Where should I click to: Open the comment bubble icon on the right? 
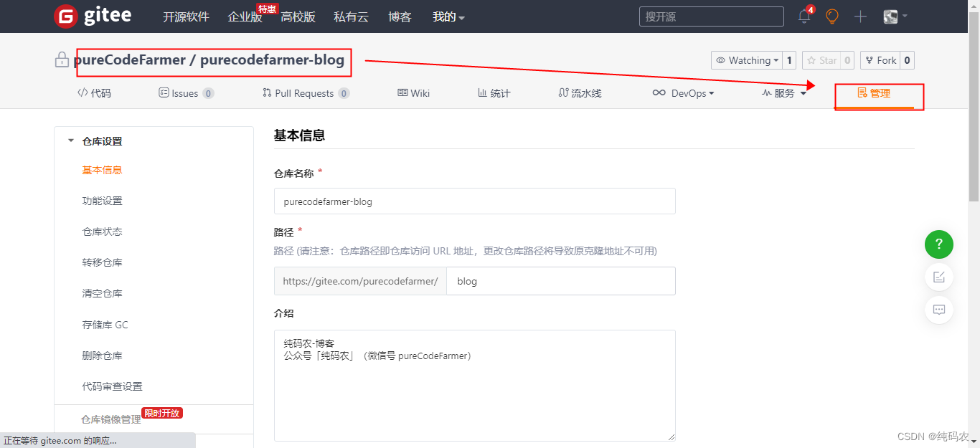[x=938, y=310]
